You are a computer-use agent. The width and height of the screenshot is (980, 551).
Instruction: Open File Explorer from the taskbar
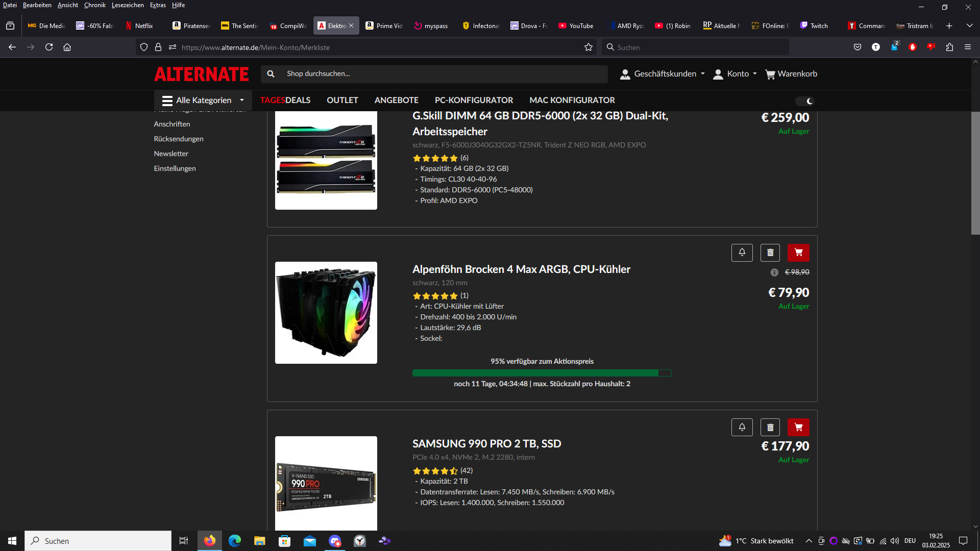(x=260, y=541)
